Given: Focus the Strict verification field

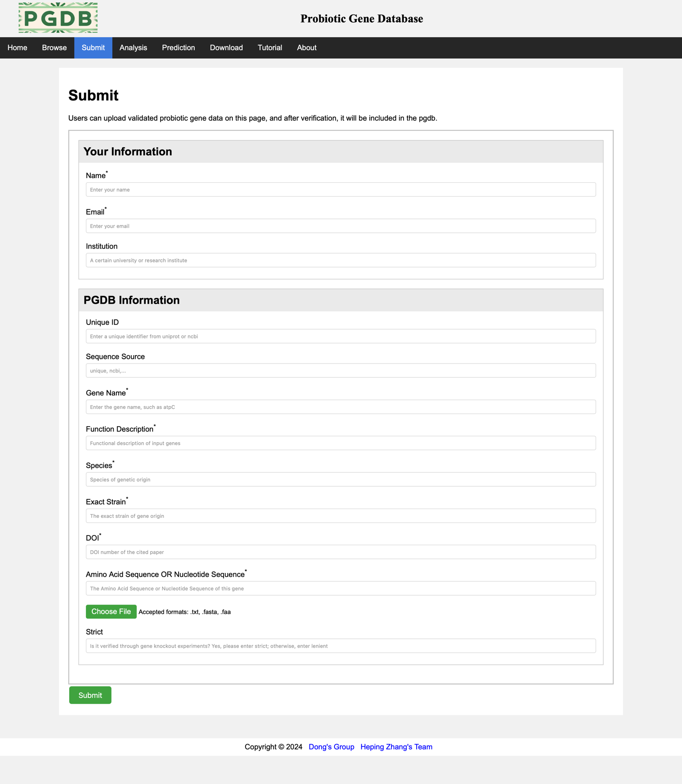Looking at the screenshot, I should pyautogui.click(x=341, y=646).
